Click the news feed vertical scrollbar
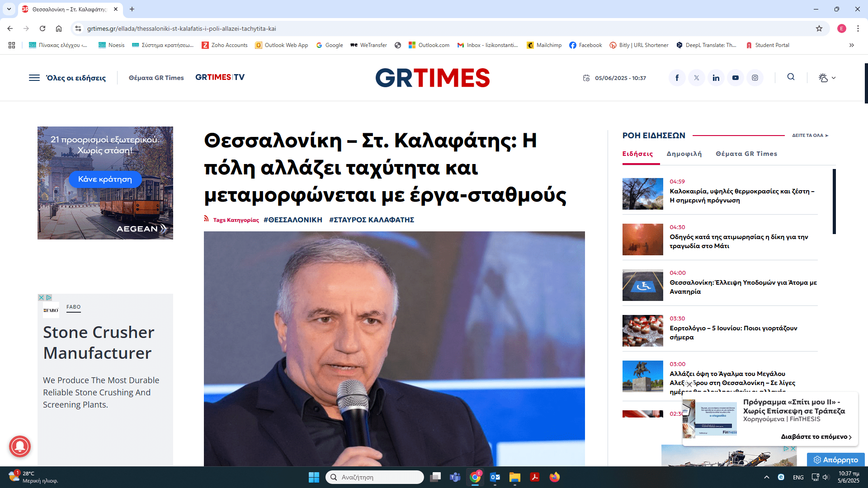 (834, 202)
